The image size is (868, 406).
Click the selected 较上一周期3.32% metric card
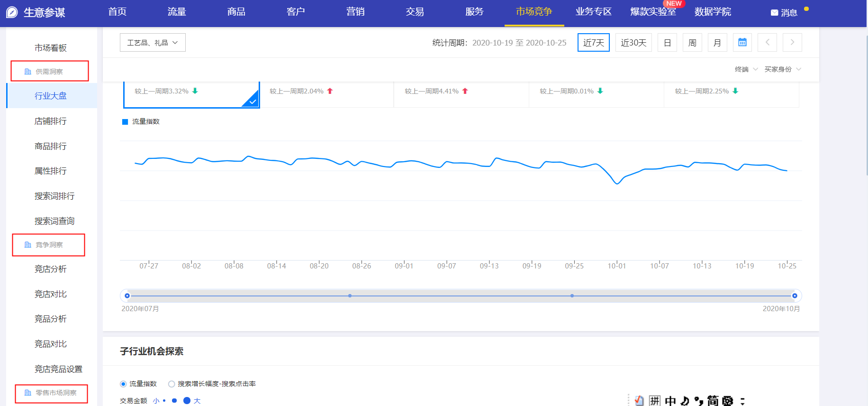pos(191,95)
